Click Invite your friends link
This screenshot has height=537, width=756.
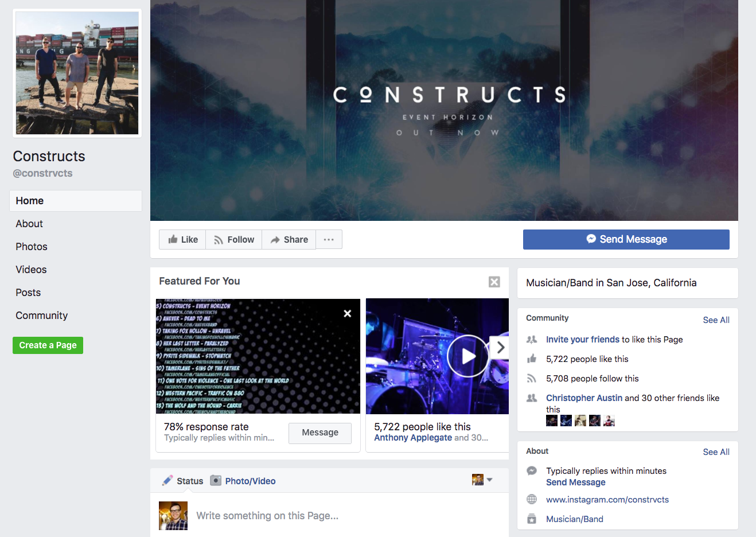coord(583,340)
